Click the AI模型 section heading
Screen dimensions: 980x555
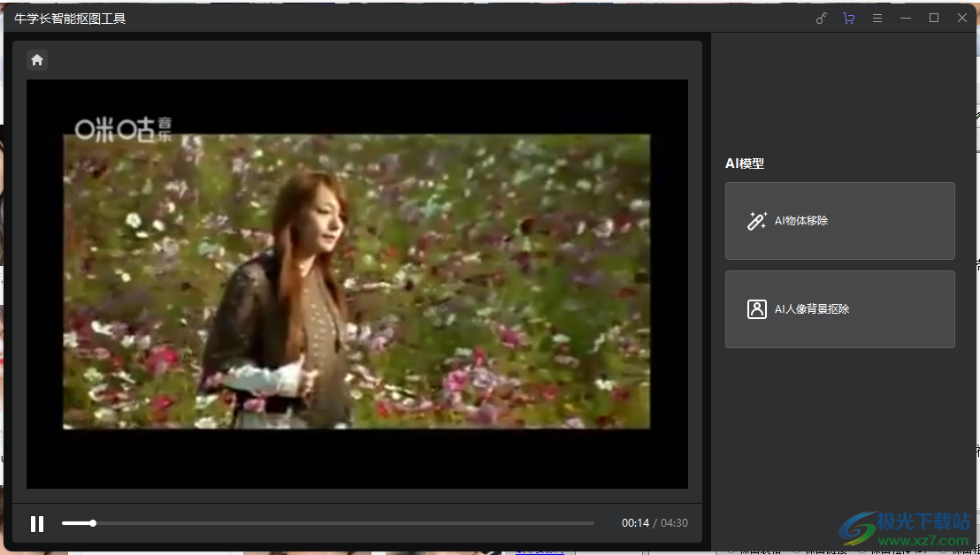745,163
